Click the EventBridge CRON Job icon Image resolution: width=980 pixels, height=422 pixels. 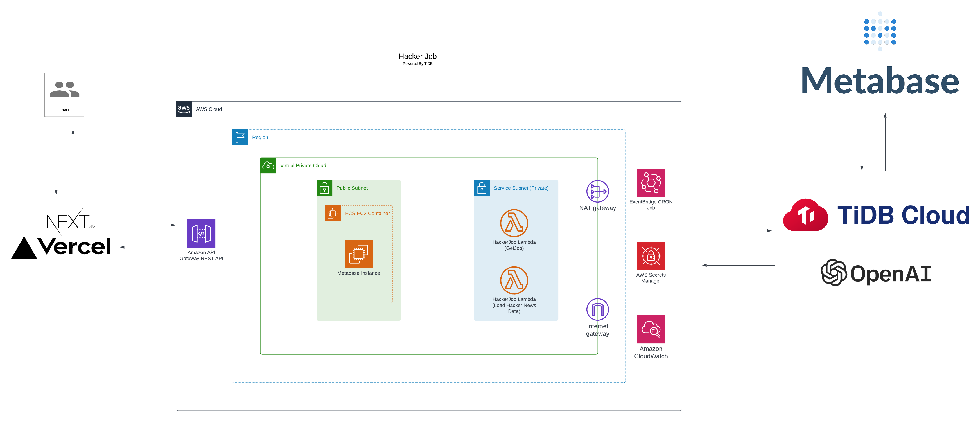click(x=651, y=183)
